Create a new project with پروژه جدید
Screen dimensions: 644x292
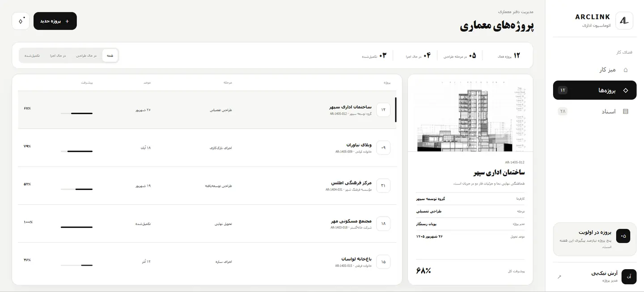(55, 21)
